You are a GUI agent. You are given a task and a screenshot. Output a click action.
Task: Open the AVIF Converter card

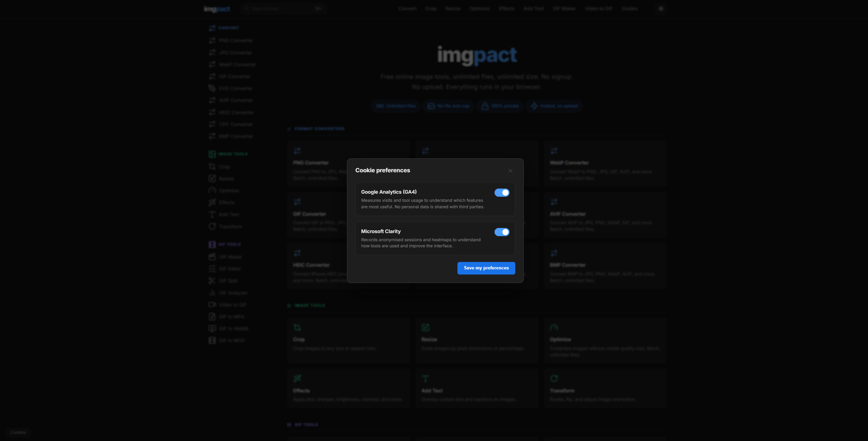coord(605,215)
